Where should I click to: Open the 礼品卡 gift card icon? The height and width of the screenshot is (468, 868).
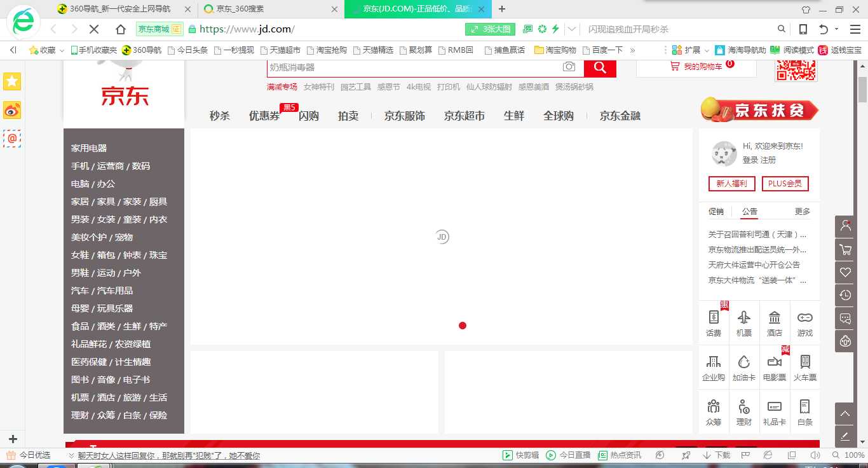[775, 412]
